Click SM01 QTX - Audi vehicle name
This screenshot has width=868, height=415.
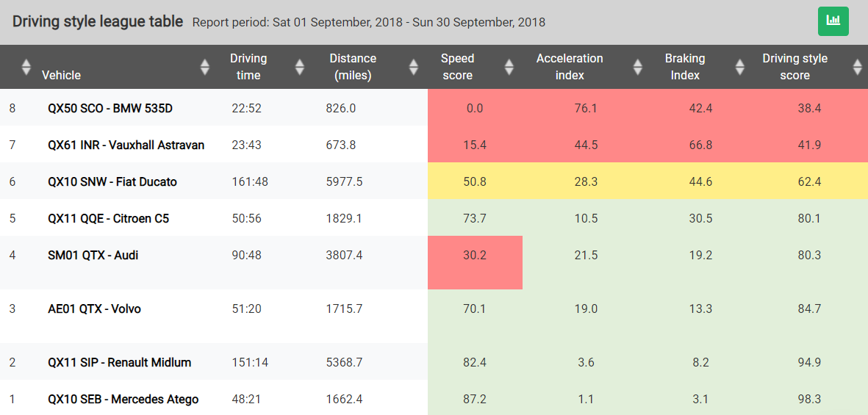[93, 255]
